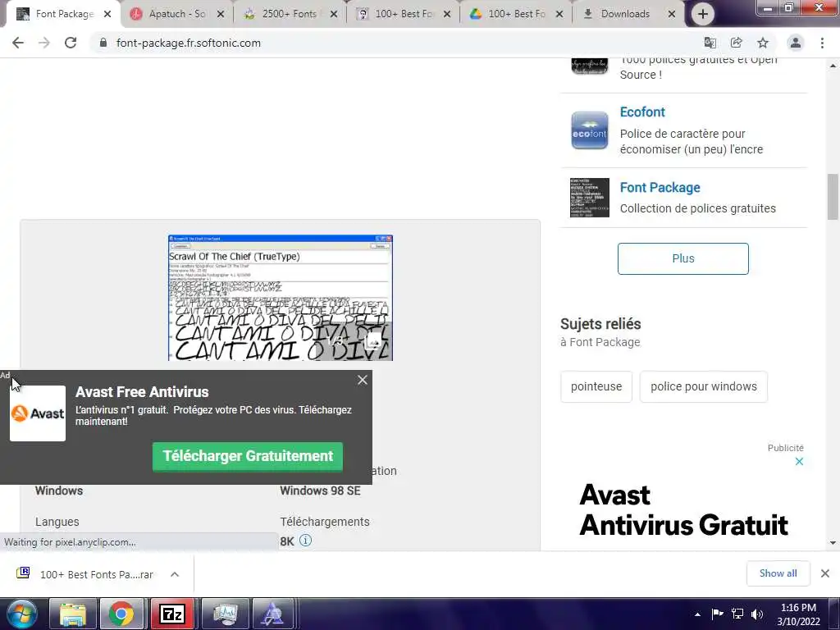The width and height of the screenshot is (840, 630).
Task: Open the Scrawl Of The Chief screenshot
Action: point(281,297)
